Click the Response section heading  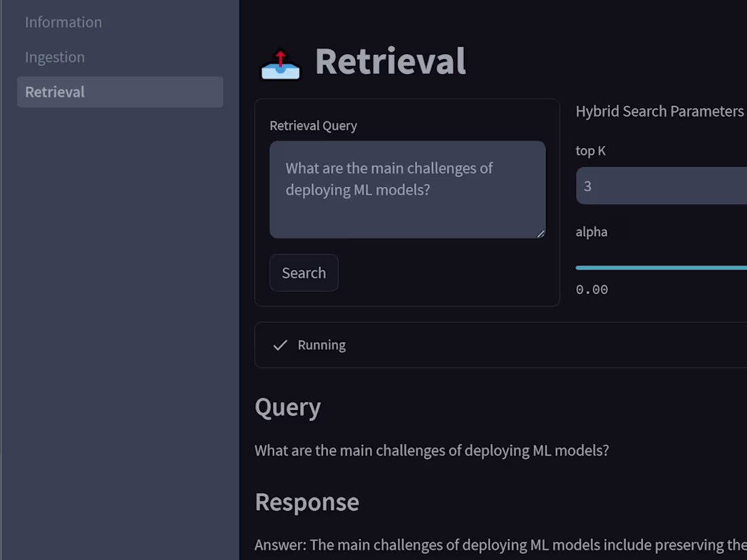coord(307,502)
